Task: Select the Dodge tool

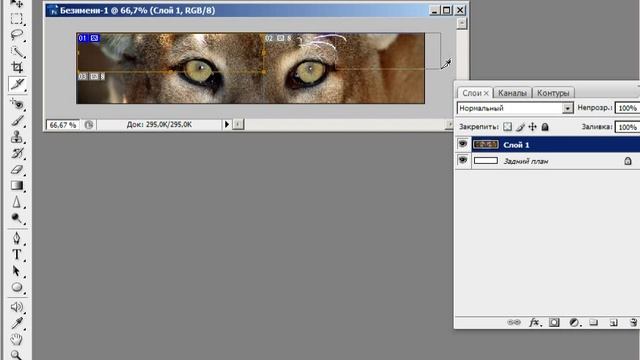Action: 17,218
